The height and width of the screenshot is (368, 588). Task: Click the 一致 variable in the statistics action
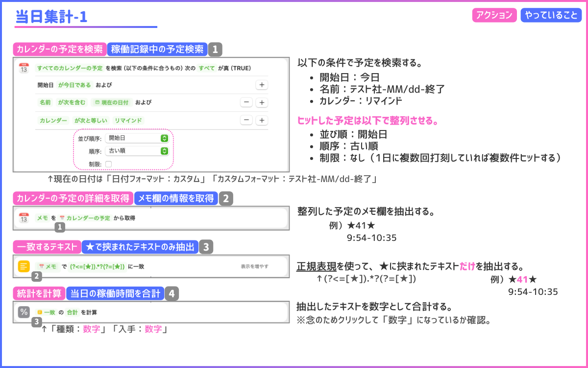pos(46,312)
